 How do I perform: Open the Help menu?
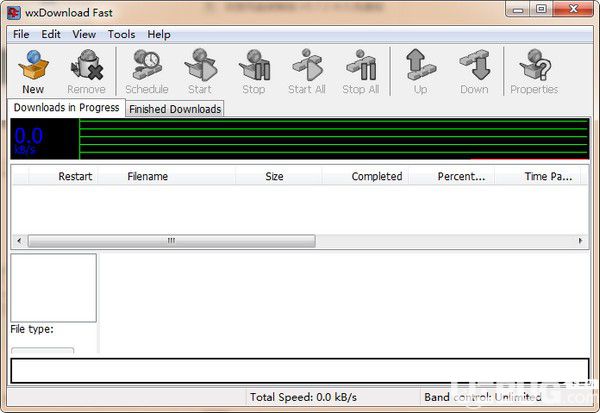pyautogui.click(x=159, y=34)
